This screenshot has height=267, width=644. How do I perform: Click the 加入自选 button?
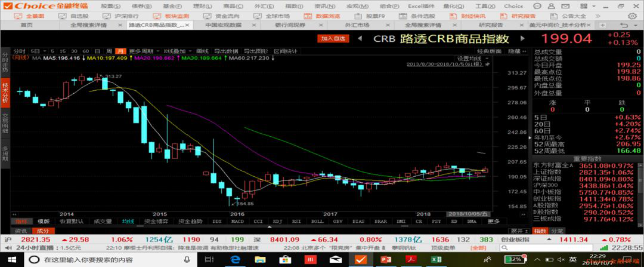tap(333, 38)
